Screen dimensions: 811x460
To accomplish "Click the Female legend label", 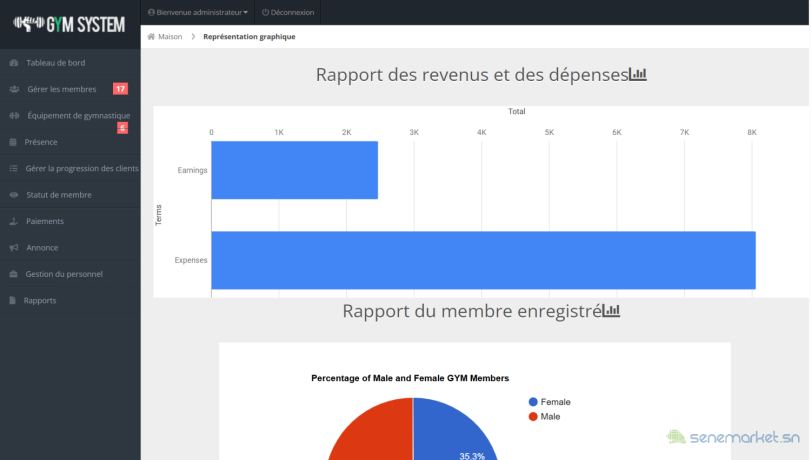I will 555,402.
